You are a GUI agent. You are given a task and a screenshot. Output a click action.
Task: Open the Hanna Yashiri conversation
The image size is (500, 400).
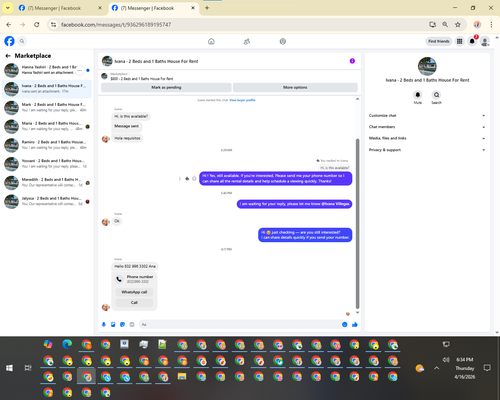click(47, 70)
